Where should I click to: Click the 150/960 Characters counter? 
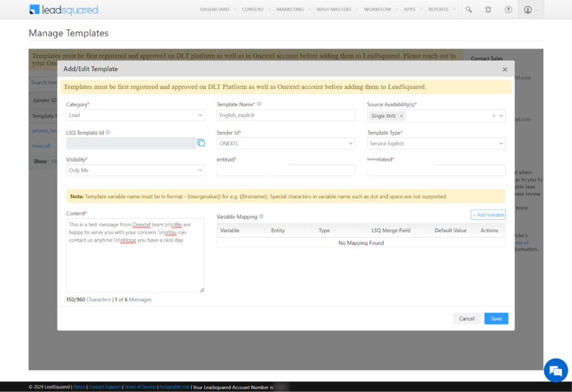tap(88, 299)
